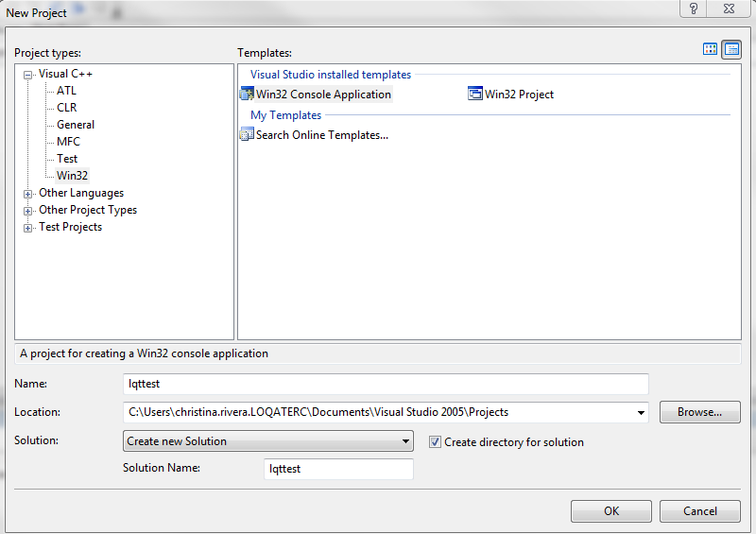Image resolution: width=756 pixels, height=534 pixels.
Task: Click the OK button
Action: tap(610, 511)
